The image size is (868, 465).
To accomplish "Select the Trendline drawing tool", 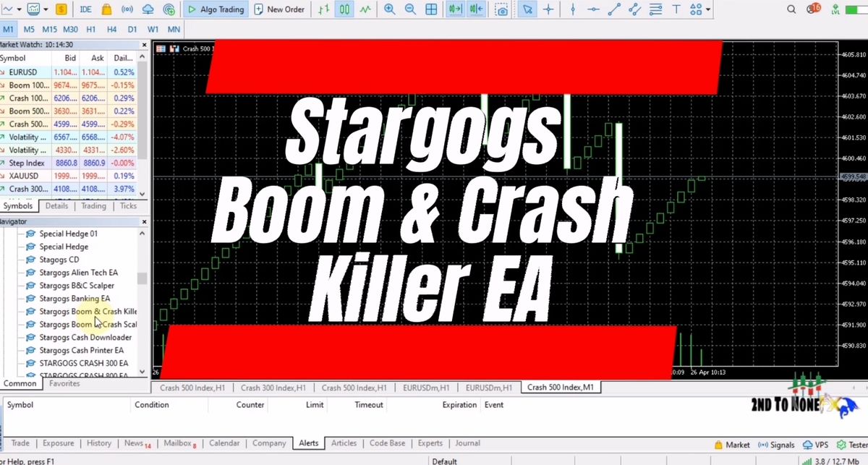I will [x=614, y=9].
